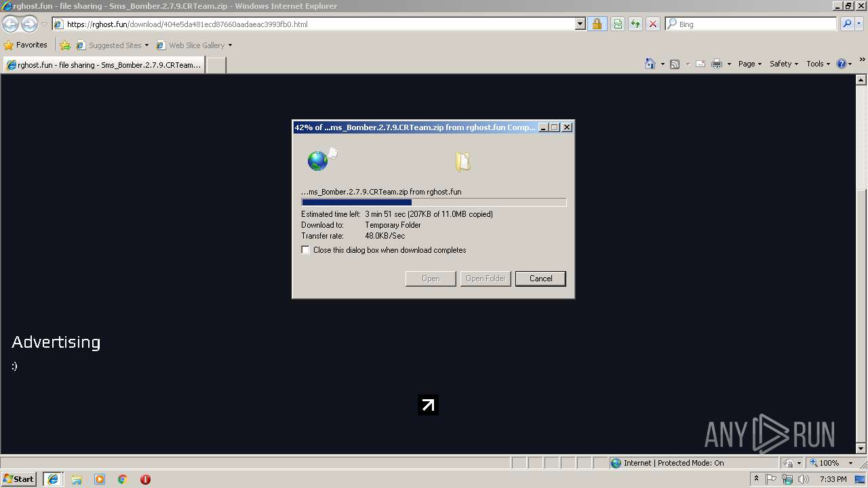868x488 pixels.
Task: Refresh the page with green arrows icon
Action: tap(635, 24)
